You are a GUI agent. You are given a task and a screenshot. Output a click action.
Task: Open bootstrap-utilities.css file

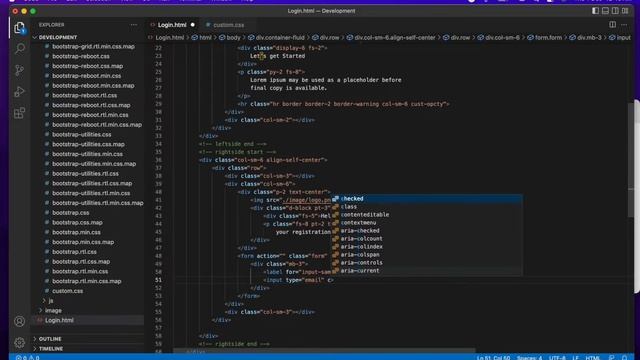click(82, 134)
